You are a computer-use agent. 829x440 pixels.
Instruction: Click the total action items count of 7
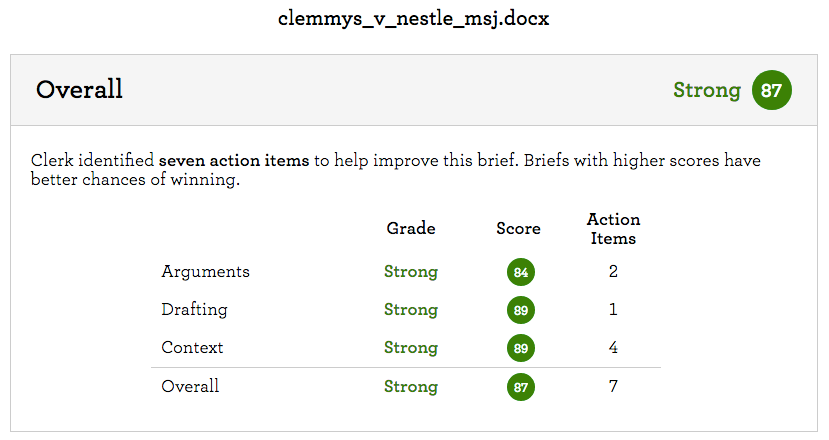coord(614,386)
